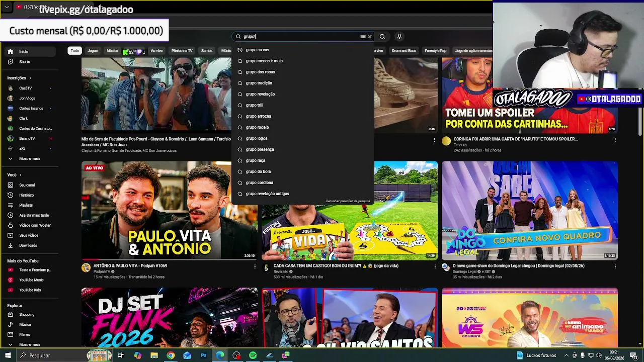Select the Tudo filter chip
644x362 pixels.
click(74, 51)
